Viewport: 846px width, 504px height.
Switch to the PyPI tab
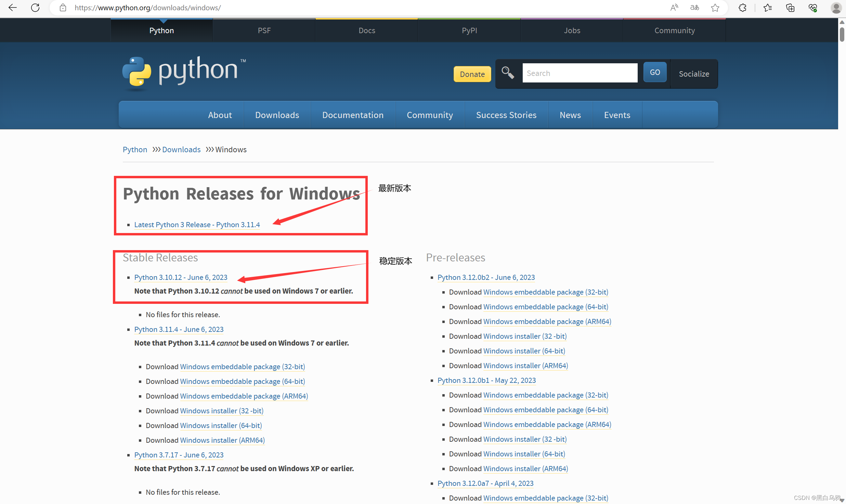point(469,30)
